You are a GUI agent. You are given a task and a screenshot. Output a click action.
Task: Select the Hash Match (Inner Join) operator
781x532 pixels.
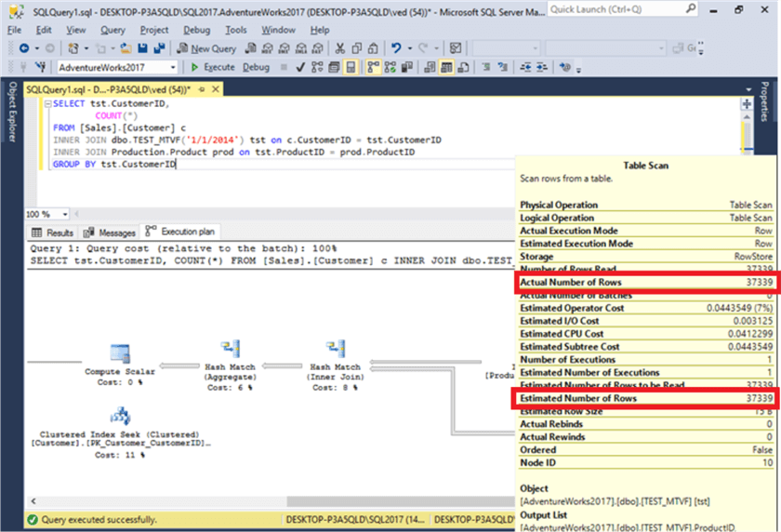point(336,366)
